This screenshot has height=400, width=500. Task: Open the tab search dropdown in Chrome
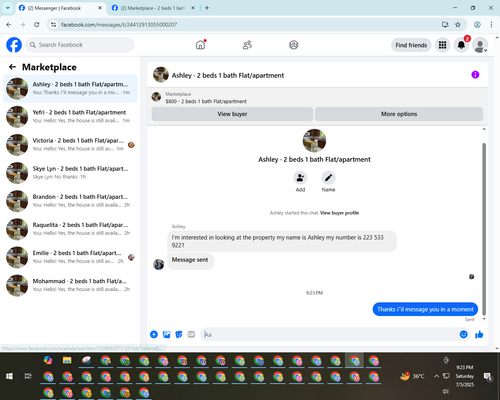point(8,8)
